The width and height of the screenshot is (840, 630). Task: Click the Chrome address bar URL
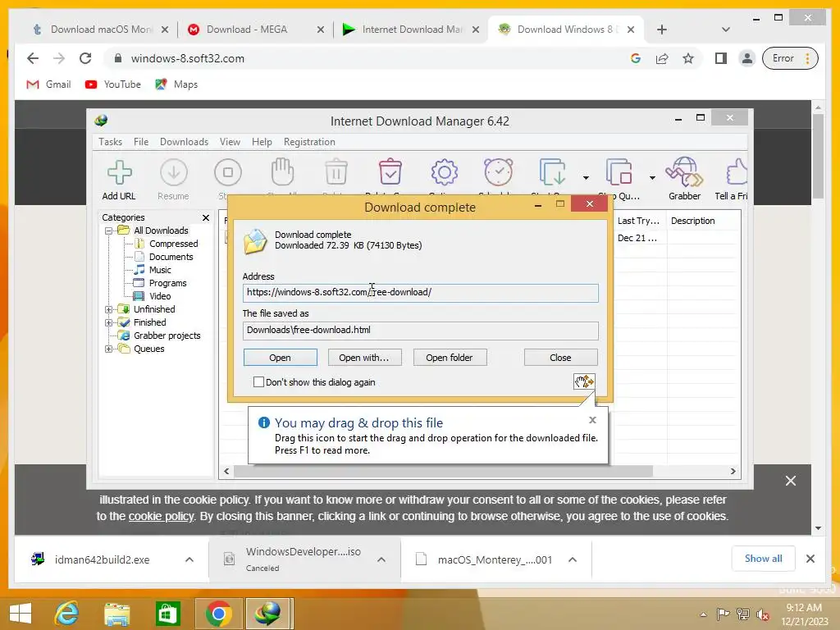click(188, 58)
